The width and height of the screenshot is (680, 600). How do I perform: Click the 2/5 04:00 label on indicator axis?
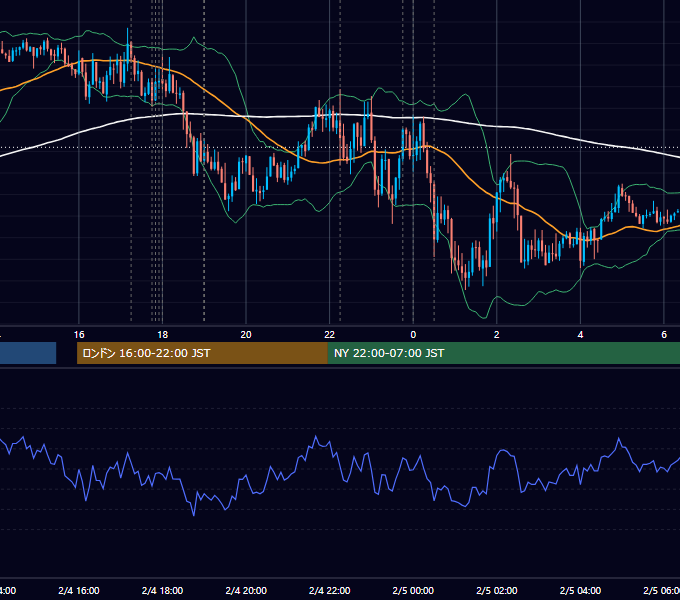[x=580, y=590]
